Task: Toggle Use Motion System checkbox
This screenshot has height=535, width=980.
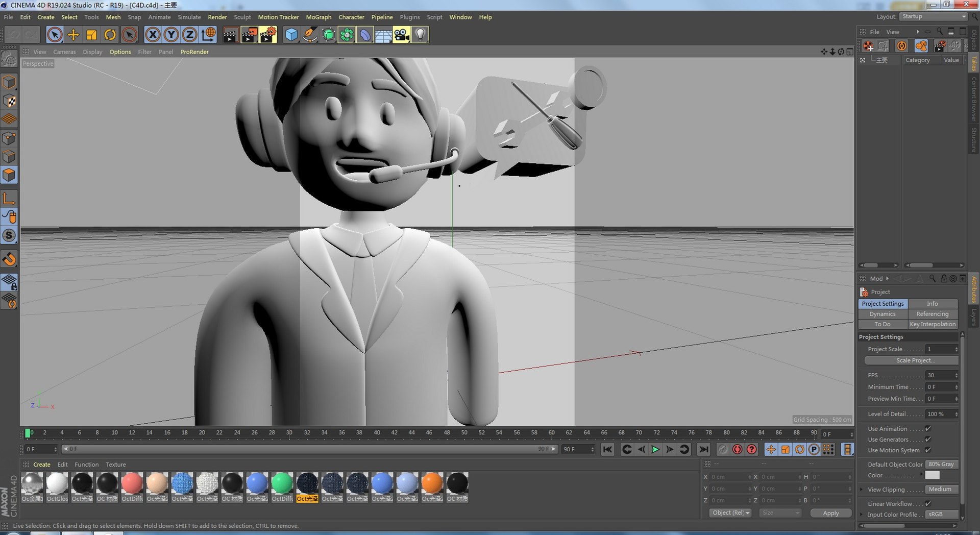Action: tap(928, 450)
